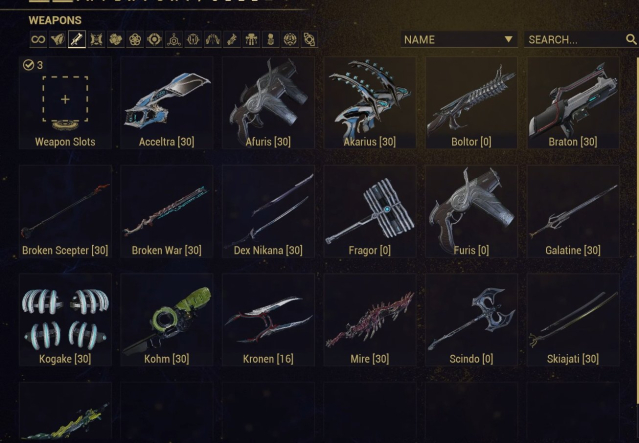This screenshot has width=639, height=443.
Task: Choose the flower-shaped Mods filter icon
Action: click(135, 40)
